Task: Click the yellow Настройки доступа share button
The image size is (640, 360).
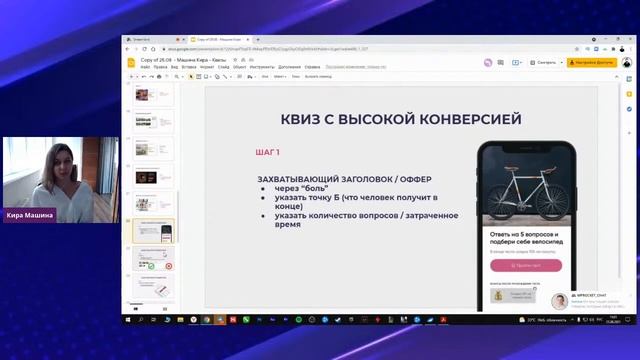Action: click(x=591, y=62)
